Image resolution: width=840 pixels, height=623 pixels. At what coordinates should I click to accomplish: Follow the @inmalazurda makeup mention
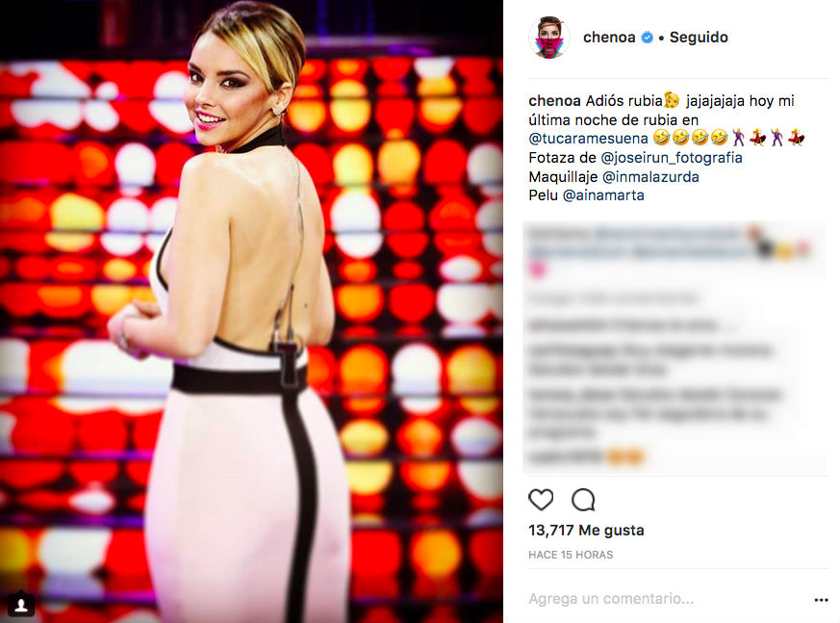click(650, 176)
